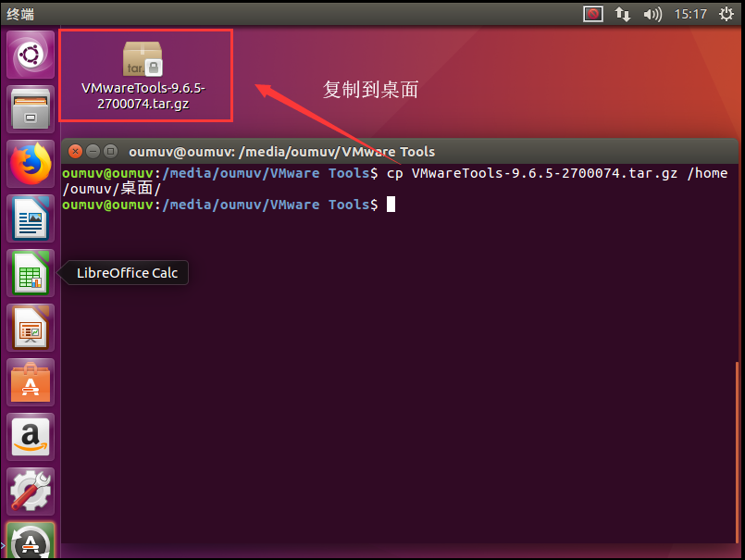Open LibreOffice Impress from the launcher
This screenshot has height=560, width=745.
click(x=31, y=328)
